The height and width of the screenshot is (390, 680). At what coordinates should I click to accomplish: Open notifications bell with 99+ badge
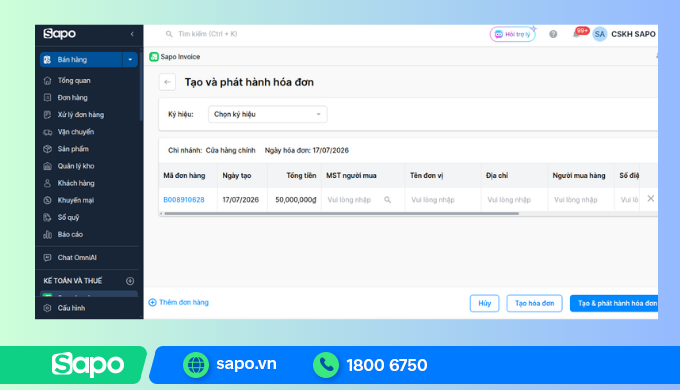coord(577,34)
